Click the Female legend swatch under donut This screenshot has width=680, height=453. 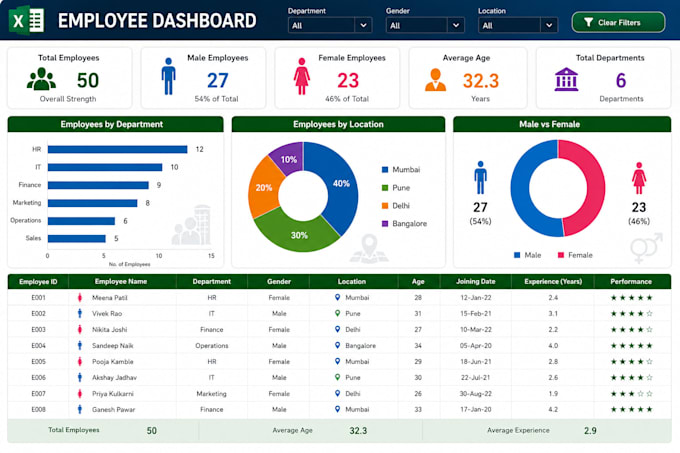[561, 255]
